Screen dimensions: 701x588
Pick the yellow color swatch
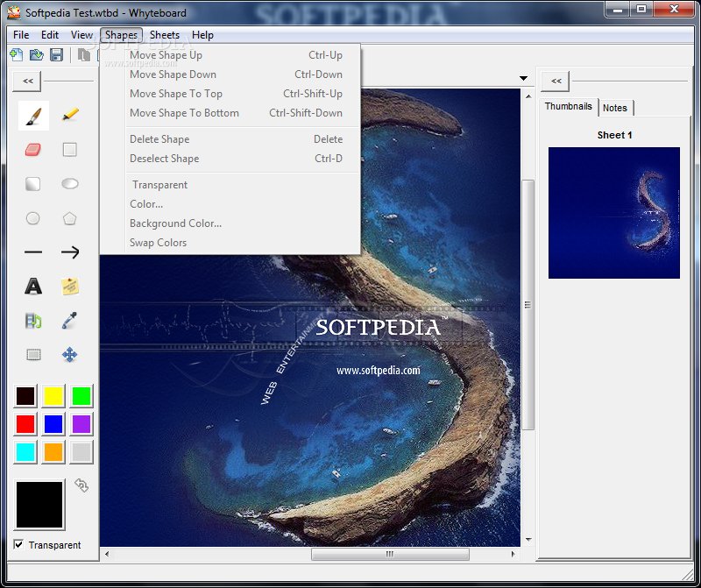coord(53,396)
